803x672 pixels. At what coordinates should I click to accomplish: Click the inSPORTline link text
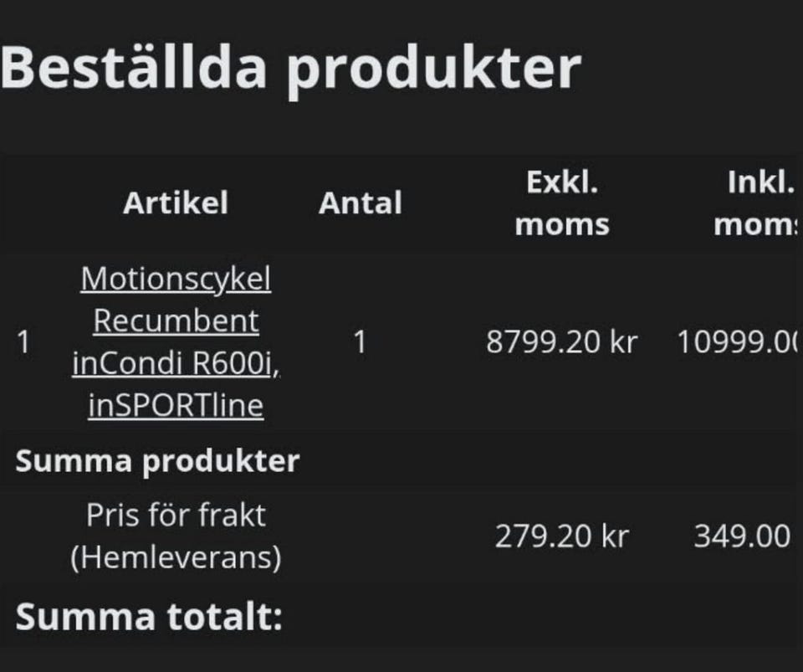[x=176, y=406]
